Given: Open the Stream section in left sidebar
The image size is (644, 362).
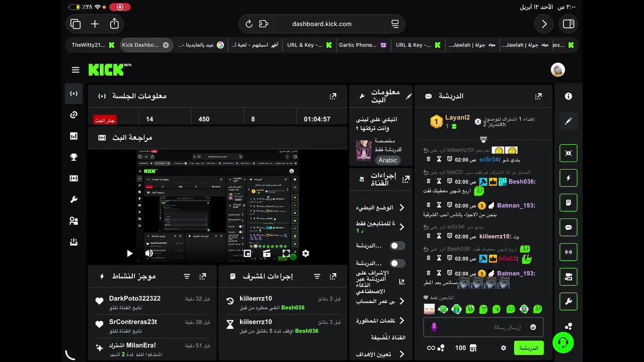Looking at the screenshot, I should [74, 94].
